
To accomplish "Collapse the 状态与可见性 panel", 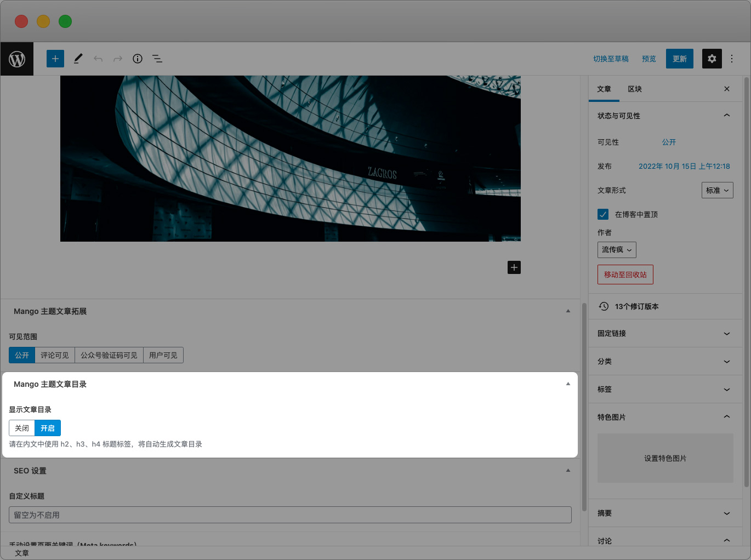I will 665,116.
